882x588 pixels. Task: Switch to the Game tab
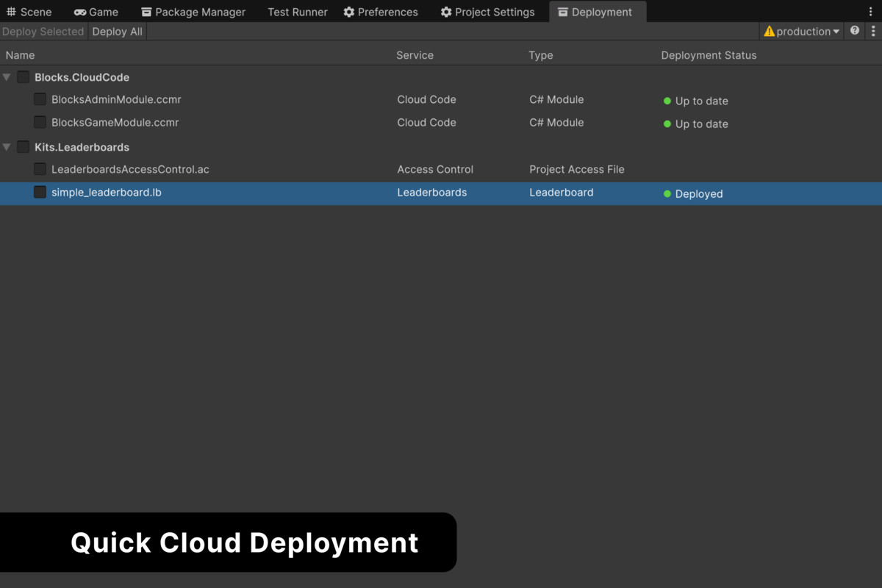point(96,12)
